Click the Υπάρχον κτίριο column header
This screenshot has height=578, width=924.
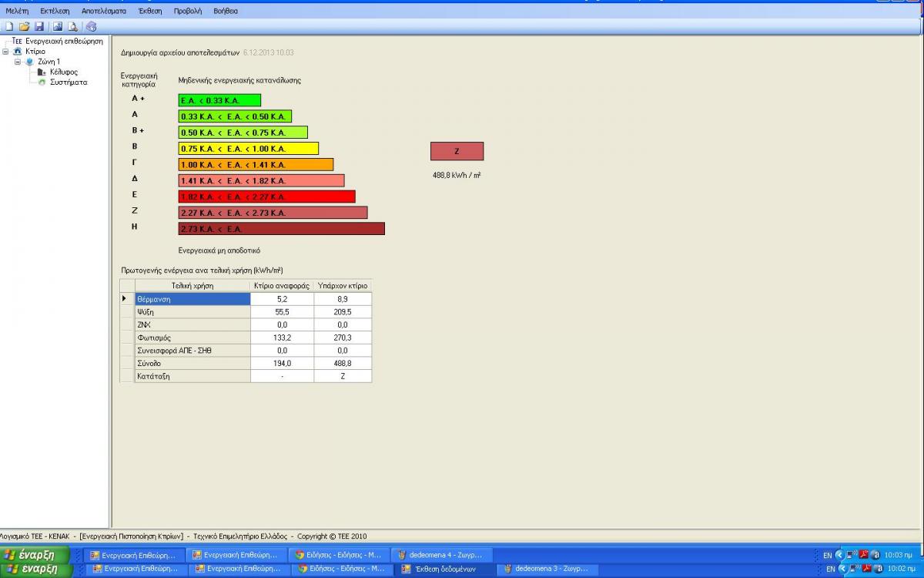pyautogui.click(x=343, y=285)
